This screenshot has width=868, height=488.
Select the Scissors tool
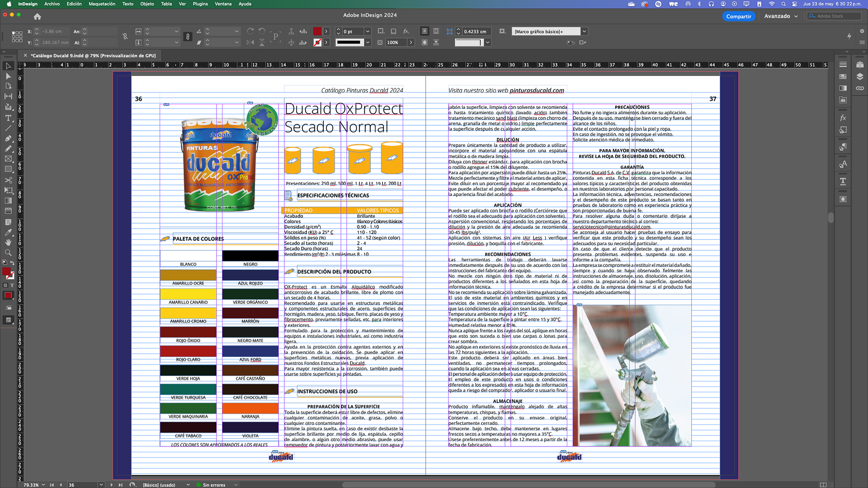click(8, 180)
